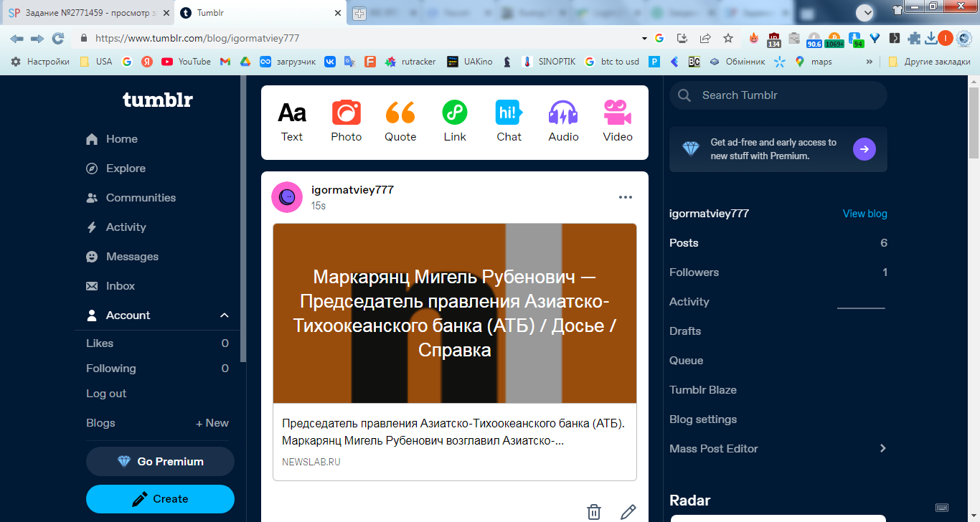Open the Gmail bookmark icon

pos(225,62)
